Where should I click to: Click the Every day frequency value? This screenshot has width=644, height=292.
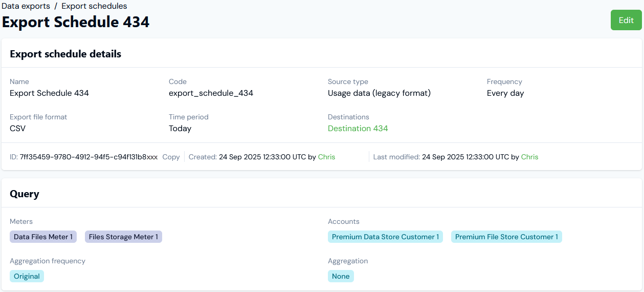(x=505, y=93)
